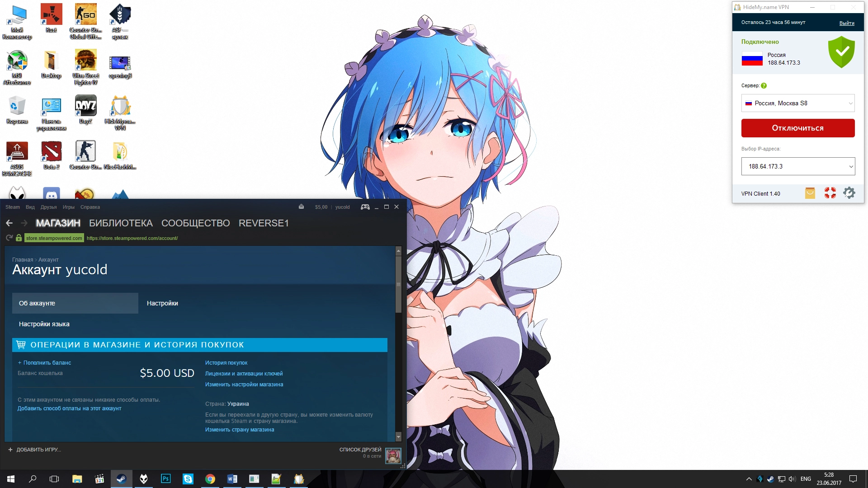This screenshot has width=868, height=488.
Task: Open Steam Big Picture controller icon
Action: pyautogui.click(x=365, y=207)
